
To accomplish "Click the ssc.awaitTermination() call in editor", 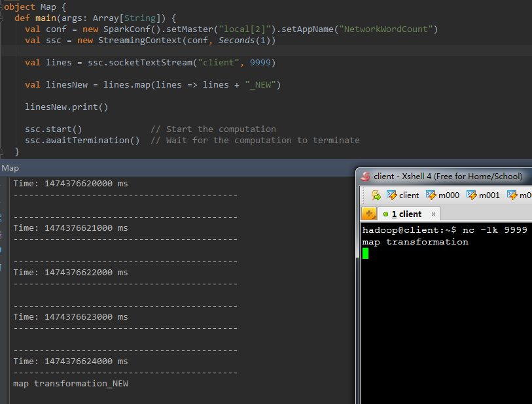I will coord(82,140).
